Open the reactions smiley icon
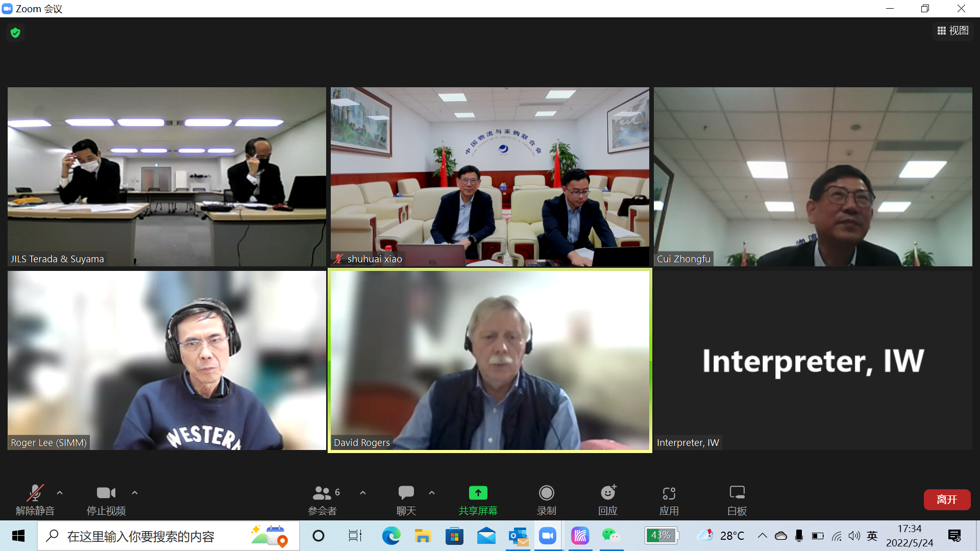The width and height of the screenshot is (980, 551). point(607,493)
